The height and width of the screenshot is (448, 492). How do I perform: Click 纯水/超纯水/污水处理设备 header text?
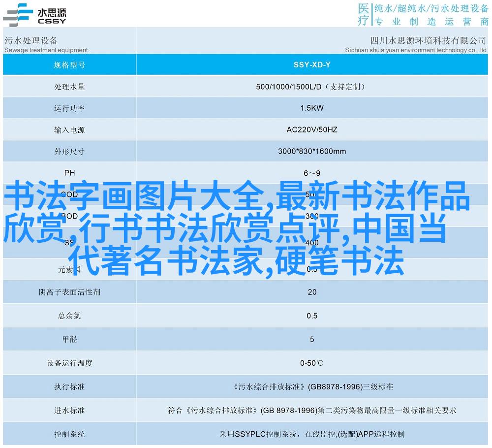431,8
